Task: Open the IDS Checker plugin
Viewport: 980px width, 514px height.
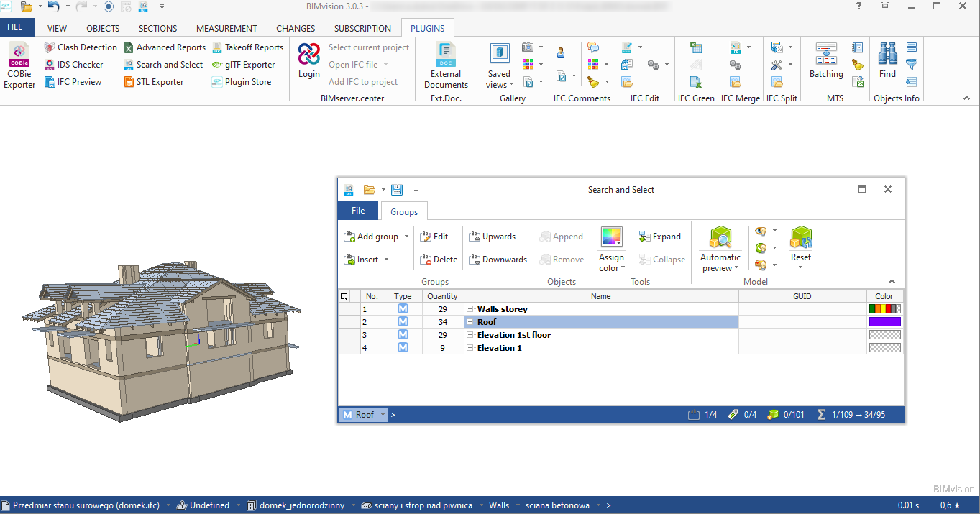Action: pyautogui.click(x=73, y=65)
